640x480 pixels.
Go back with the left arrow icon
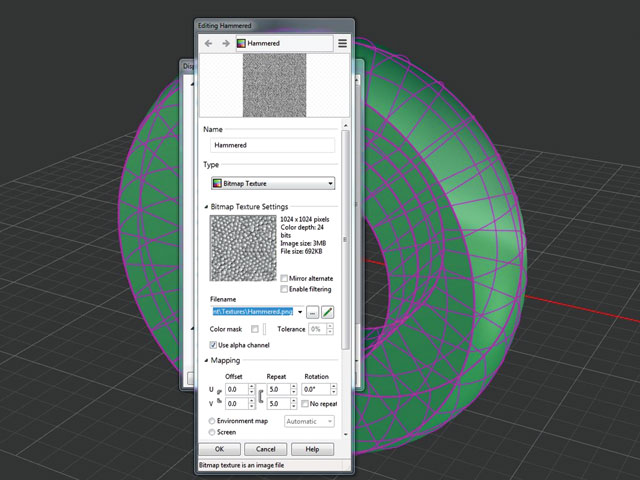coord(208,43)
